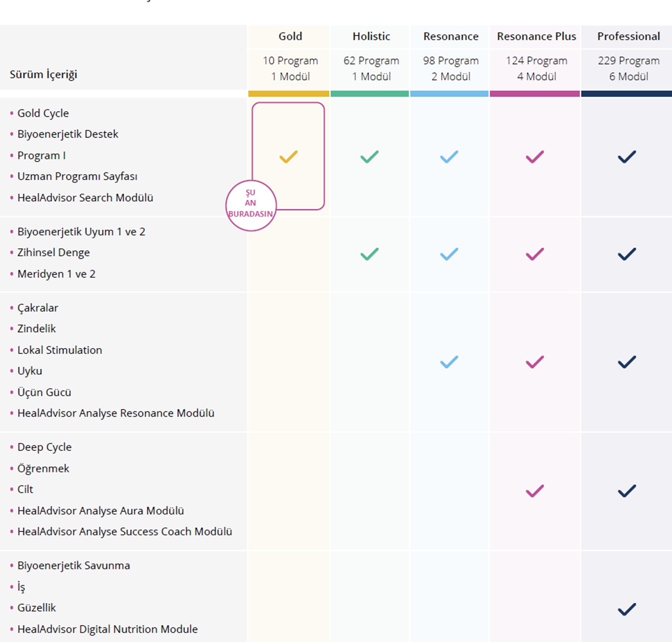672x642 pixels.
Task: Click the 'ŞU AN BURADASIN' circular badge
Action: [x=251, y=206]
